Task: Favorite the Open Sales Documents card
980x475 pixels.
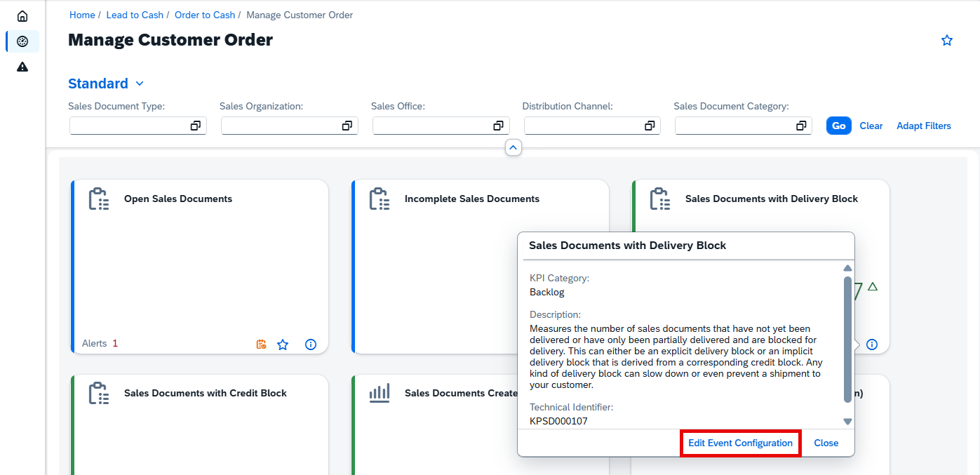Action: click(x=283, y=344)
